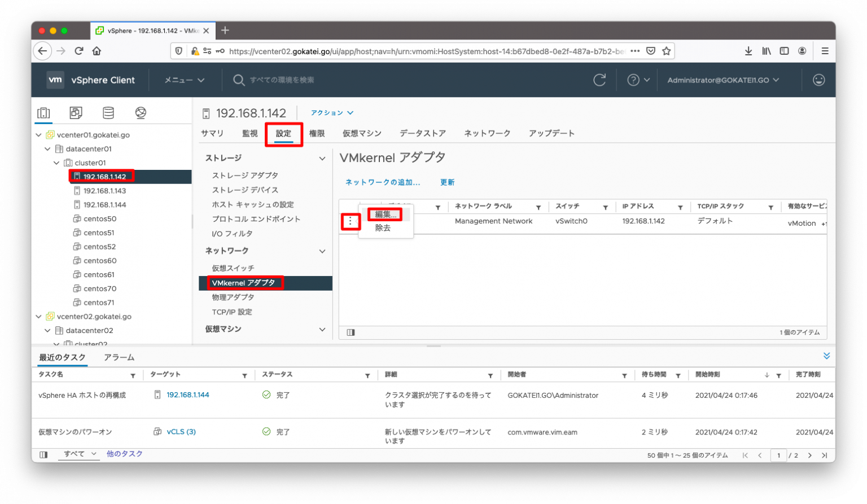
Task: Click the search magnifier icon
Action: [x=239, y=80]
